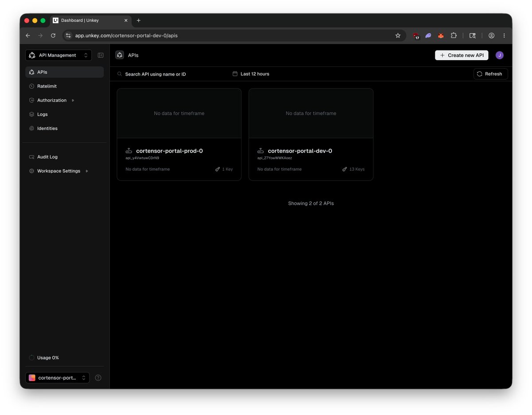
Task: Open the API Management product switcher
Action: 59,55
